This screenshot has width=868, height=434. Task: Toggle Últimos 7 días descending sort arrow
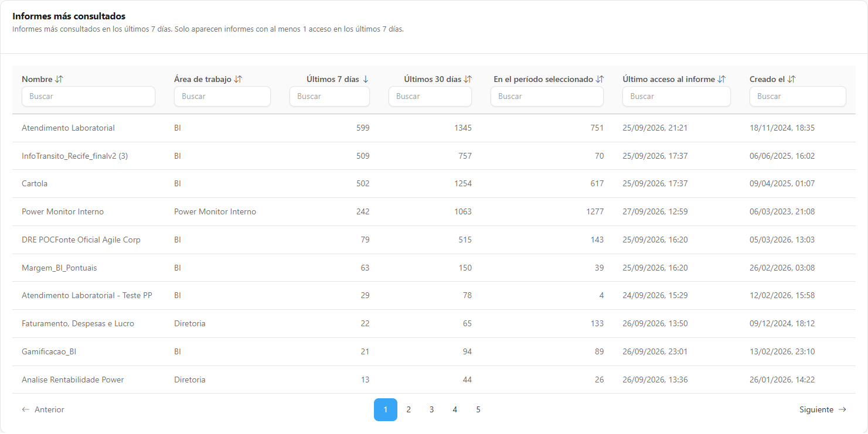(366, 79)
